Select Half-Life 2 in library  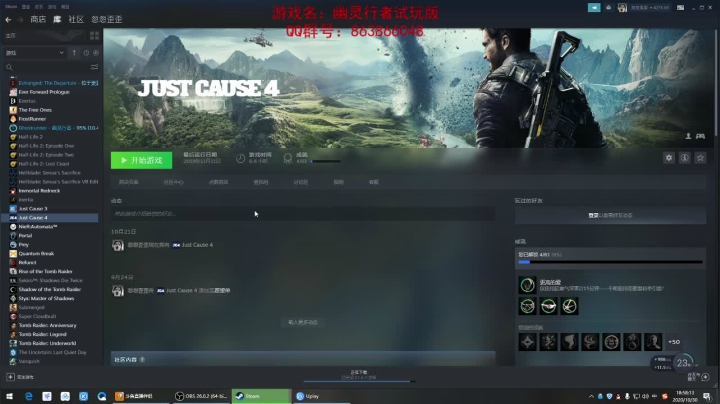[31, 137]
